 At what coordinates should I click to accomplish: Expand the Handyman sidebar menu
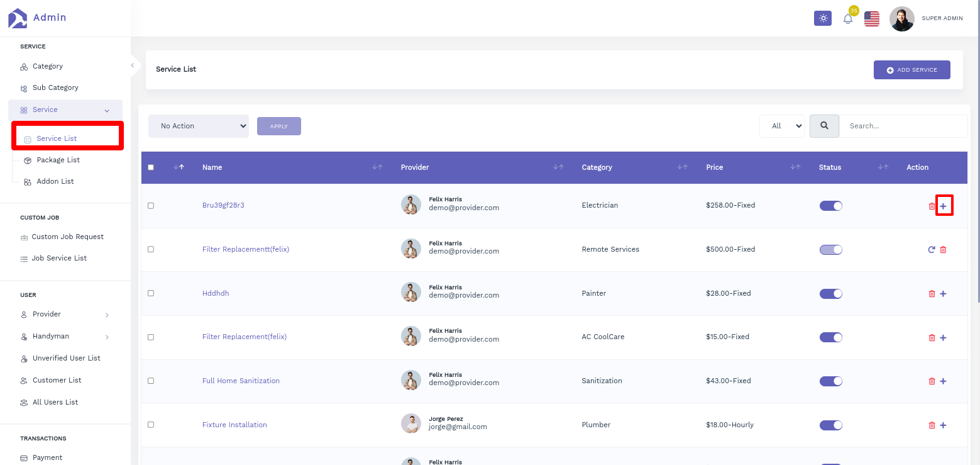[65, 337]
